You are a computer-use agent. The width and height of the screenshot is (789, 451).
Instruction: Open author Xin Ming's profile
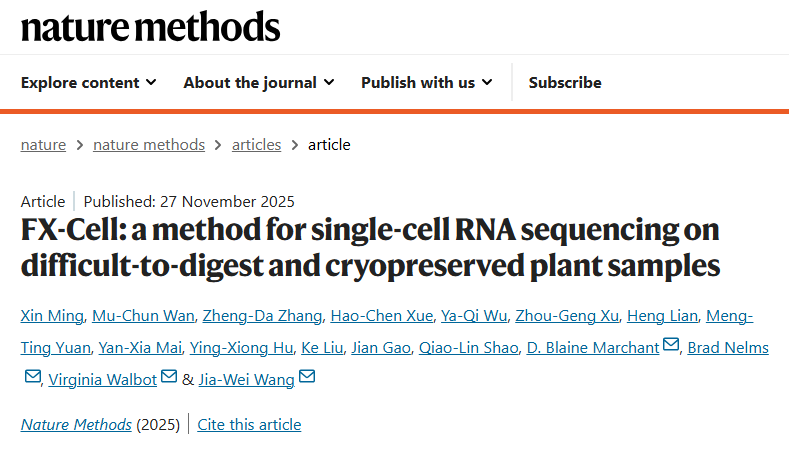coord(49,316)
